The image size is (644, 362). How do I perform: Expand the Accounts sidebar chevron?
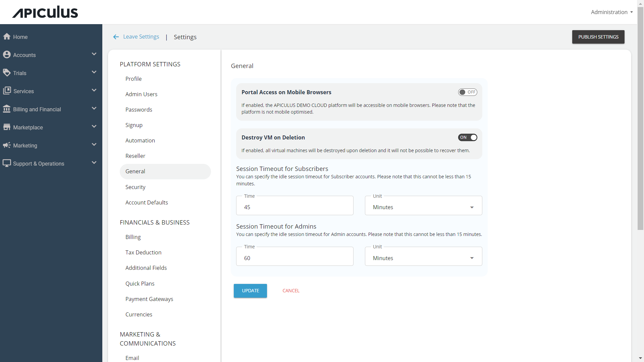(x=94, y=54)
